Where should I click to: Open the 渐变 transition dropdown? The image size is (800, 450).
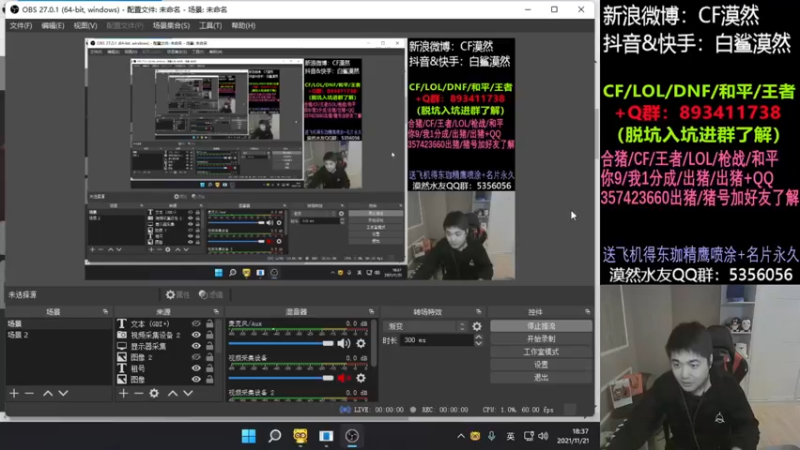click(426, 326)
